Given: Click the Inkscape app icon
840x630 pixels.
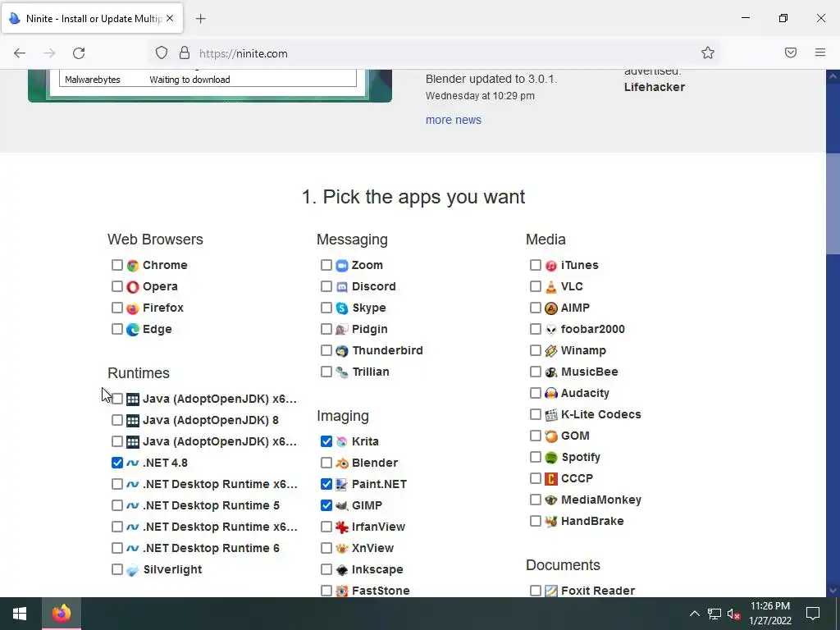Looking at the screenshot, I should [342, 569].
